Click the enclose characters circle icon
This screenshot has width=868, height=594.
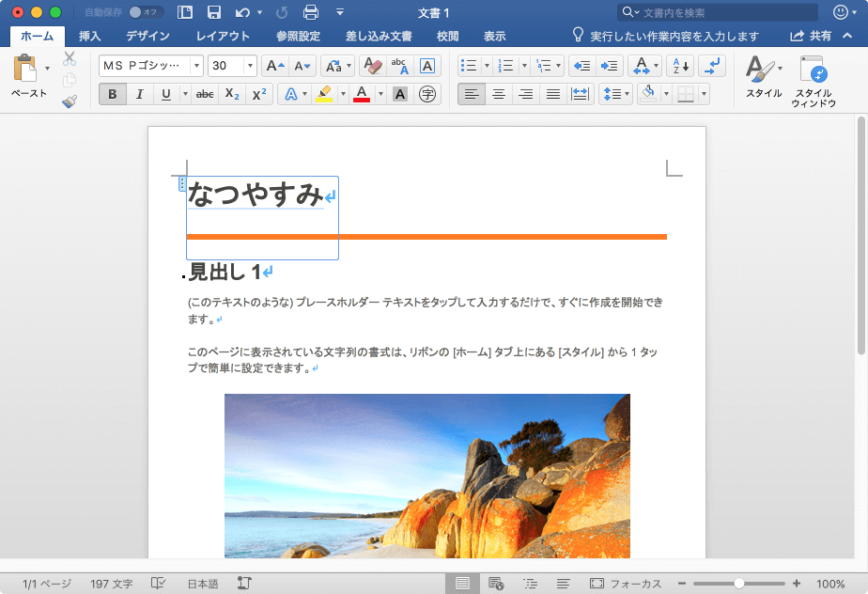(x=427, y=94)
